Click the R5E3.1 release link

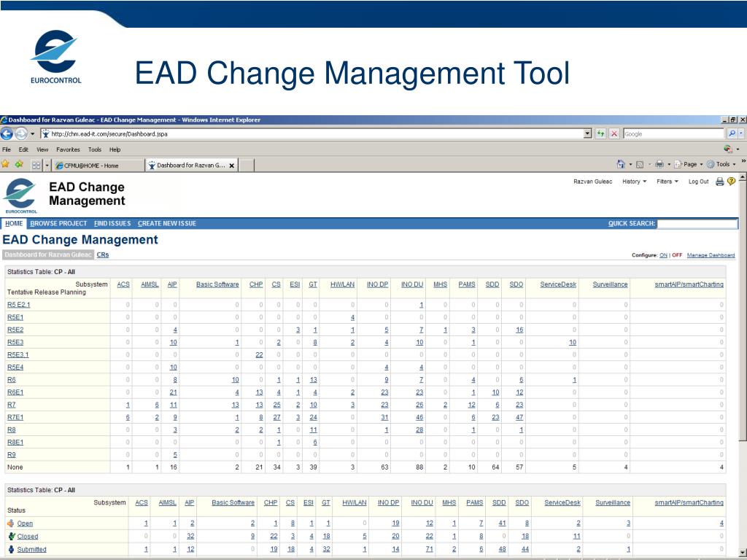(18, 355)
